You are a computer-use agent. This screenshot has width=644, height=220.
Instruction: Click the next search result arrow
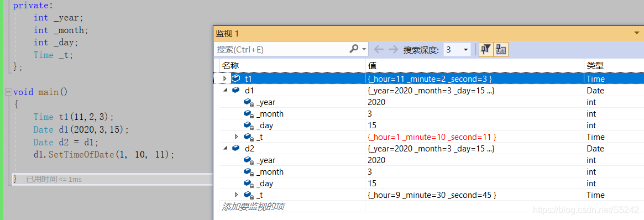pyautogui.click(x=393, y=50)
